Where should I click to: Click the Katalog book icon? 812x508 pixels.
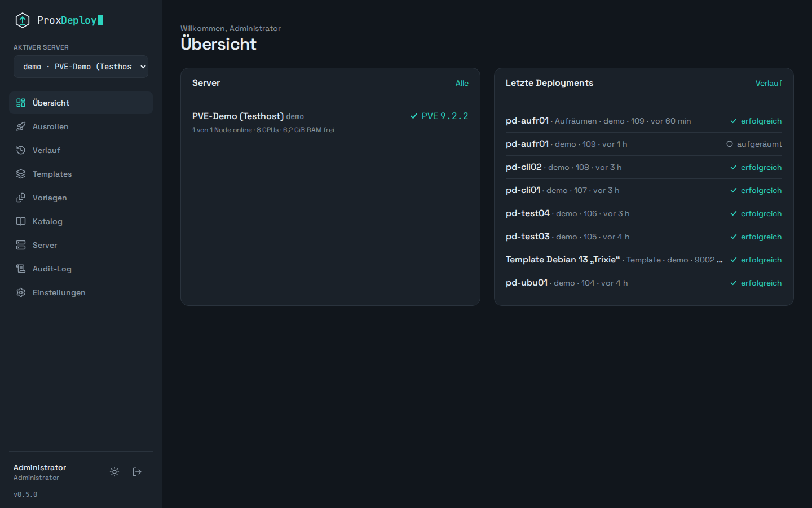tap(21, 221)
